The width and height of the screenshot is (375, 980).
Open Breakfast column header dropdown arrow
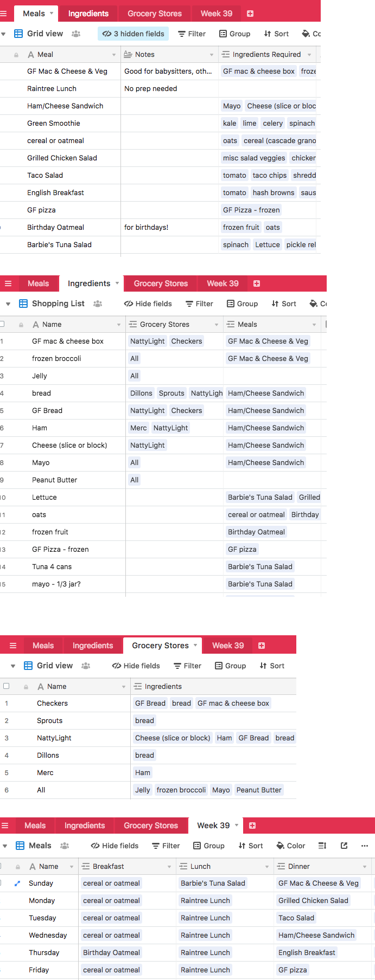(169, 867)
